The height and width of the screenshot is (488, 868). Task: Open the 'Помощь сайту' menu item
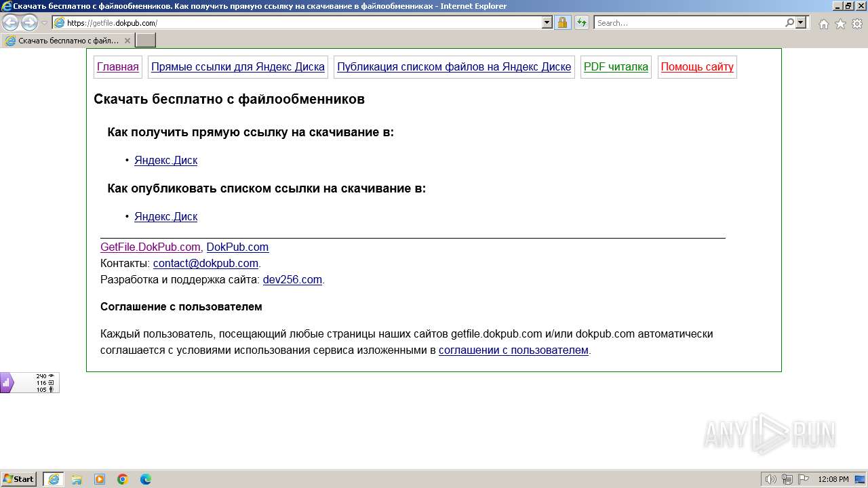pos(697,67)
